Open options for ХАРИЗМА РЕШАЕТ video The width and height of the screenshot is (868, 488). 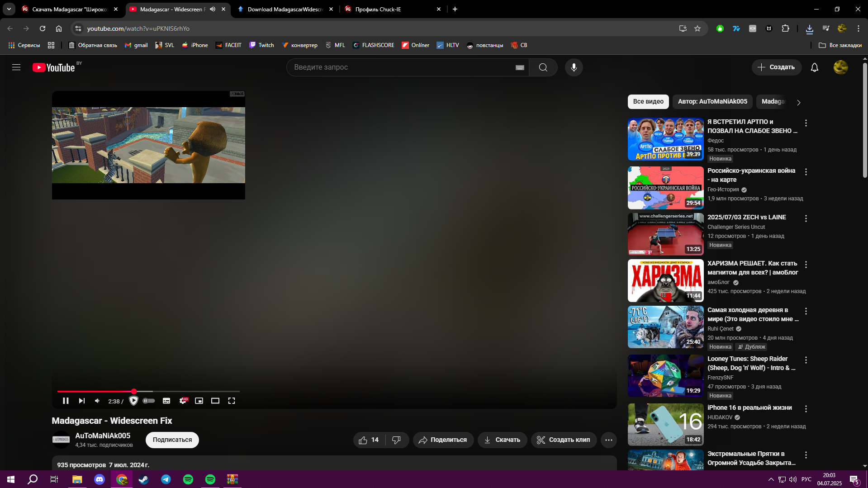tap(806, 265)
